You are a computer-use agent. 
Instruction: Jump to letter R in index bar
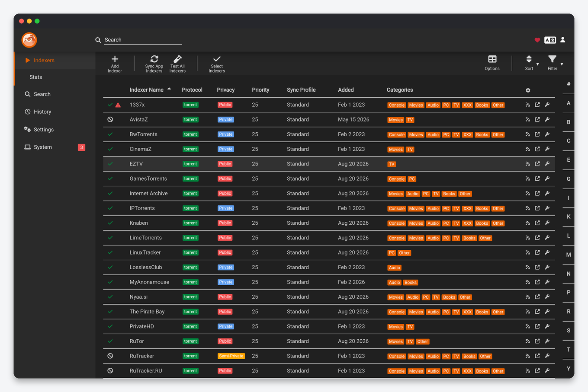coord(569,312)
